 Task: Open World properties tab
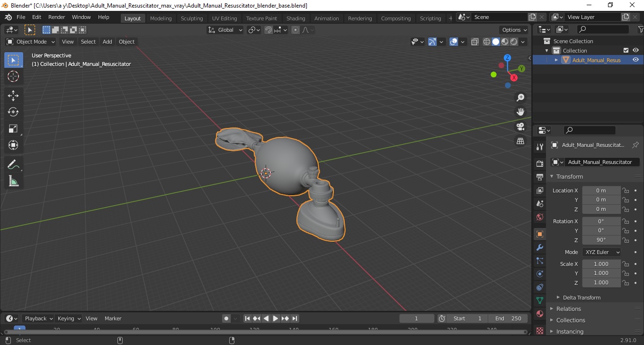[x=540, y=217]
